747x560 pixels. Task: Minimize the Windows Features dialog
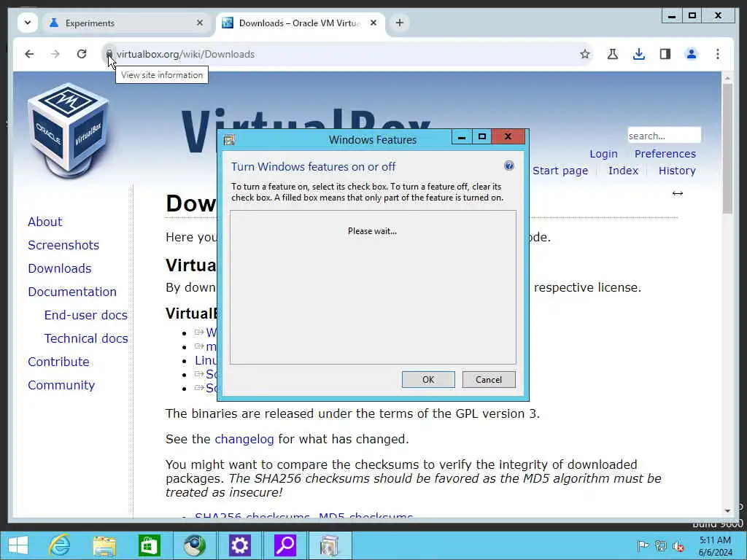pyautogui.click(x=462, y=137)
